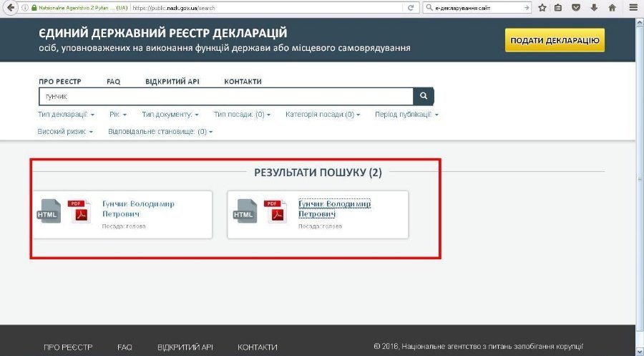This screenshot has height=356, width=644.
Task: Select "ВІДКРИТИЙ API" in the top navigation
Action: (x=172, y=82)
